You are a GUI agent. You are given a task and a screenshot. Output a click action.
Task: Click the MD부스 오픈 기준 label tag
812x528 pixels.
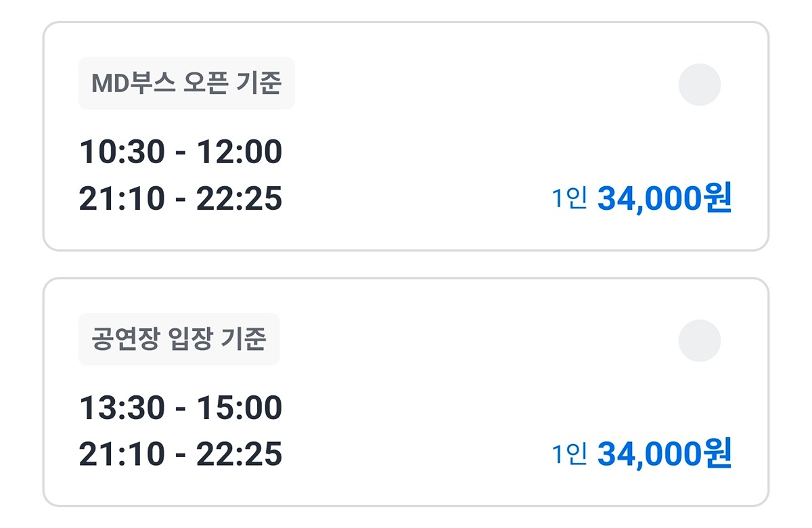tap(186, 83)
